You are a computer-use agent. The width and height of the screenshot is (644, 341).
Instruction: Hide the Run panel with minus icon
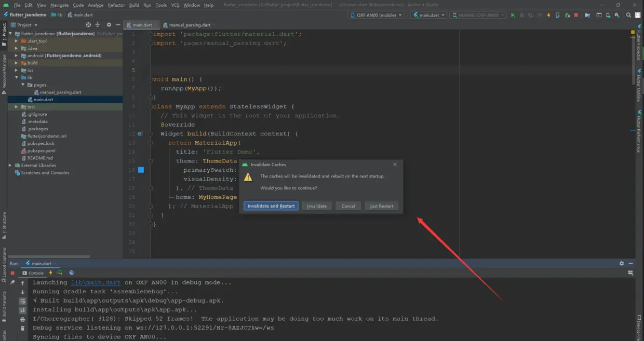click(631, 263)
